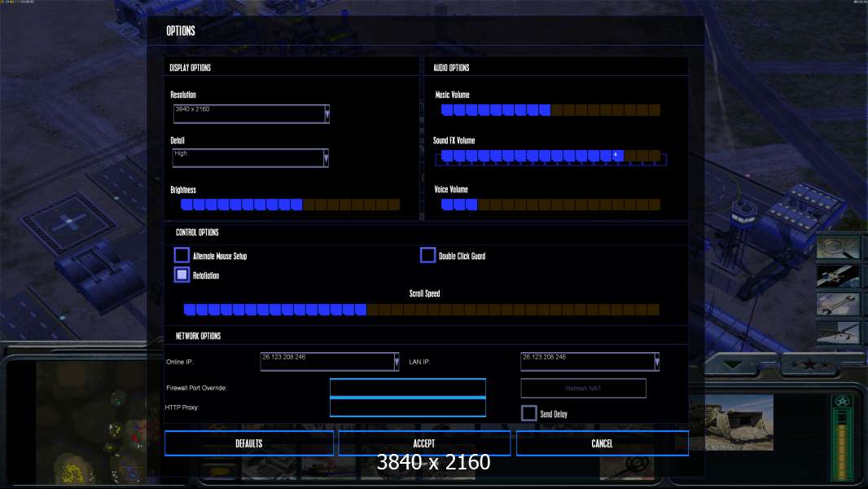Expand the LAN IP dropdown

pyautogui.click(x=656, y=362)
